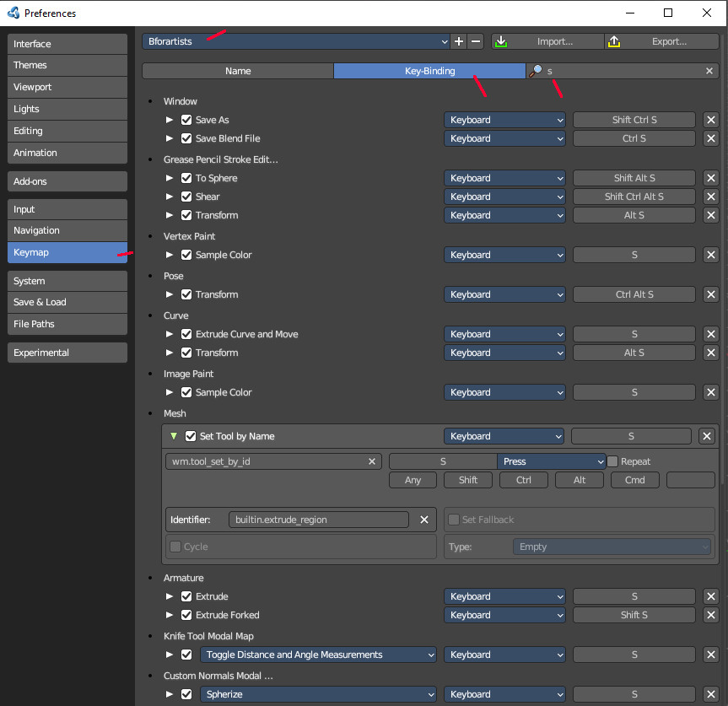Remove the Spherize keymap entry
Viewport: 728px width, 706px height.
pos(711,694)
